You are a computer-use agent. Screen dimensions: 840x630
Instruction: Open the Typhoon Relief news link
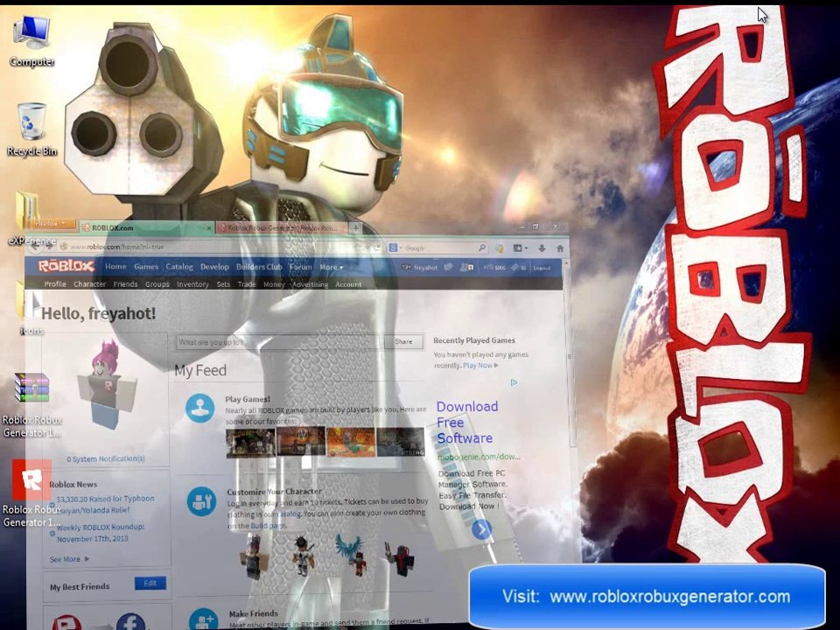click(x=105, y=504)
